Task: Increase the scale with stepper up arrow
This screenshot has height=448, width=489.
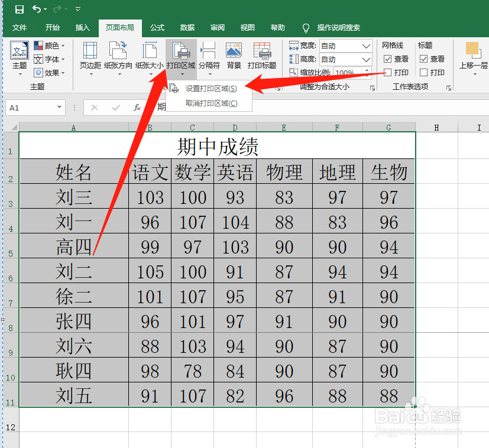Action: [x=367, y=70]
